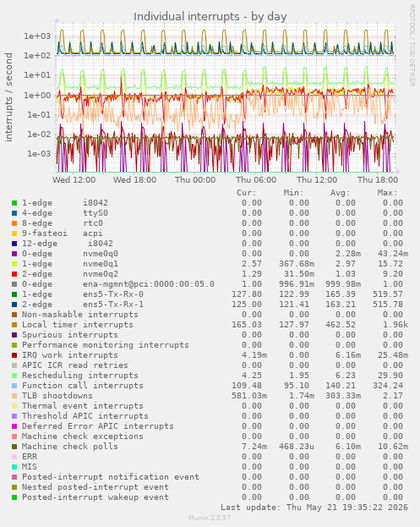The width and height of the screenshot is (420, 527).
Task: Click the graph title Individual interrupts - by day
Action: [x=210, y=16]
